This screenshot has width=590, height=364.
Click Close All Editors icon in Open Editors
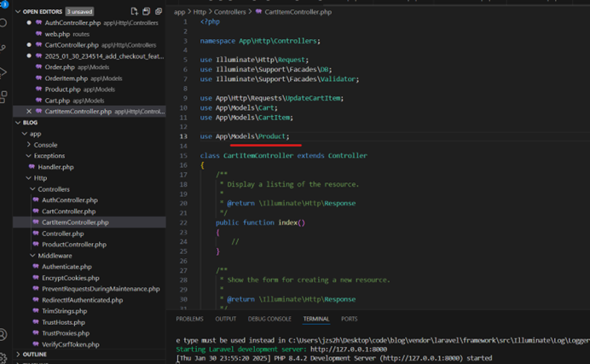pos(158,11)
